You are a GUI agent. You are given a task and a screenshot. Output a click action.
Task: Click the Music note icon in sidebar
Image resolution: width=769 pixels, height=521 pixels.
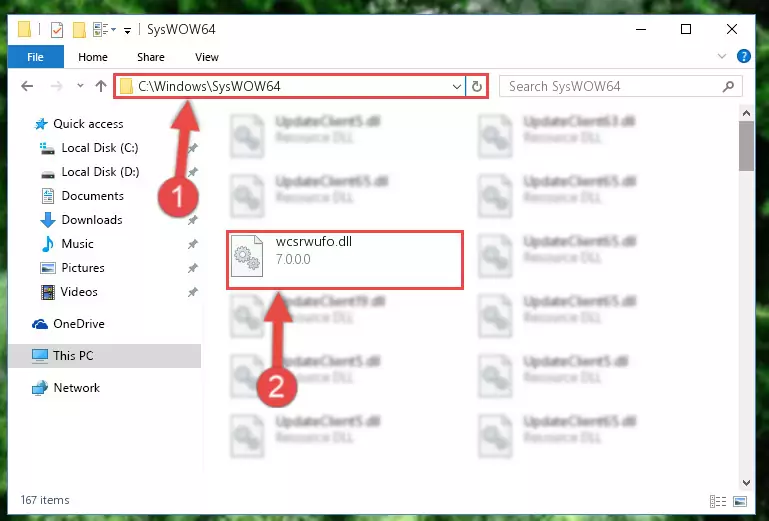(x=48, y=244)
